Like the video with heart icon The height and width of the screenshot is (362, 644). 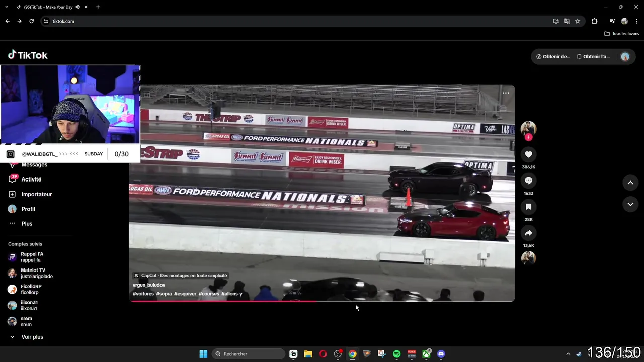pyautogui.click(x=528, y=154)
